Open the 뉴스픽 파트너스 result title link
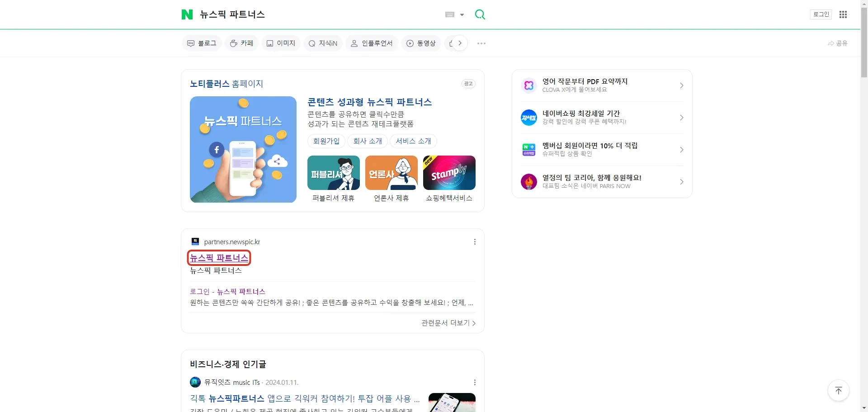Image resolution: width=868 pixels, height=412 pixels. tap(219, 258)
